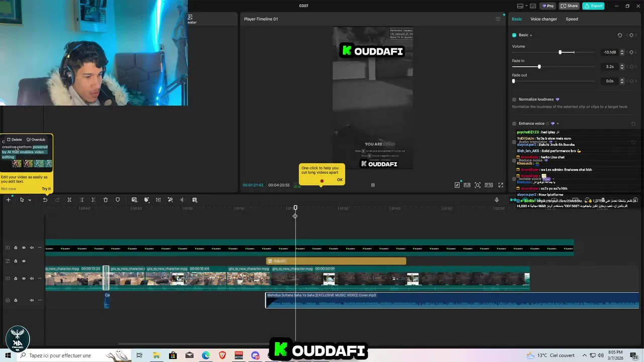This screenshot has width=644, height=362.
Task: Toggle visibility of the top overlay track
Action: coord(23,248)
